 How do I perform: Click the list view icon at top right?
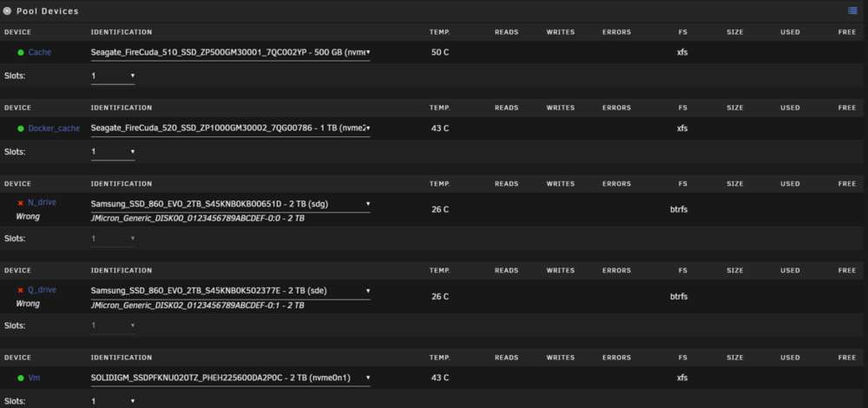coord(852,10)
